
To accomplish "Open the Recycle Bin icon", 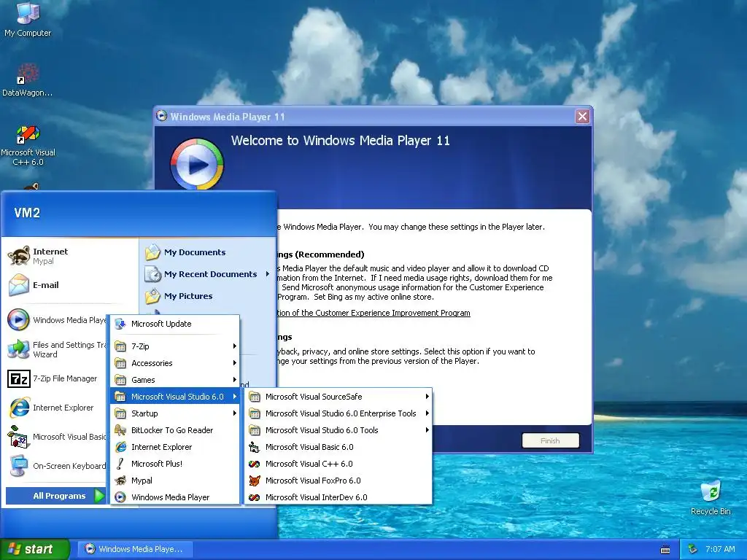I will tap(711, 492).
